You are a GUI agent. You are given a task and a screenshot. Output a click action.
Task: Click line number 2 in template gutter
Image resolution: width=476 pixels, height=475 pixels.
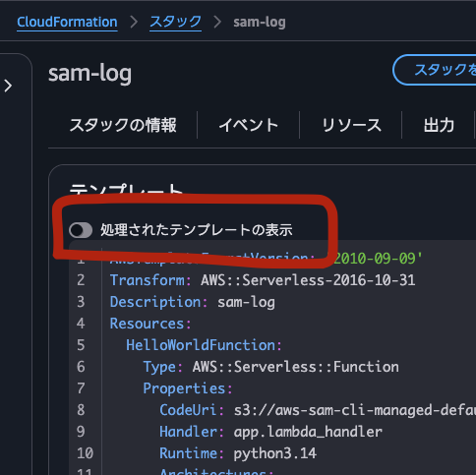coord(81,280)
